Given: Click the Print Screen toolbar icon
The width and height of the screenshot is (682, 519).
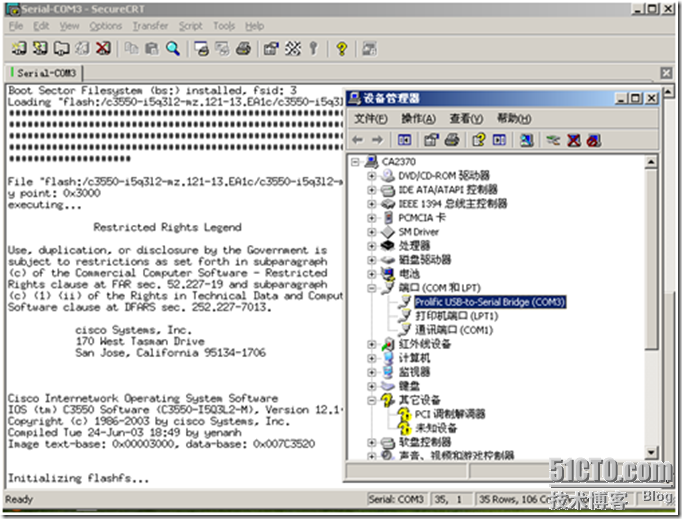Looking at the screenshot, I should point(201,48).
